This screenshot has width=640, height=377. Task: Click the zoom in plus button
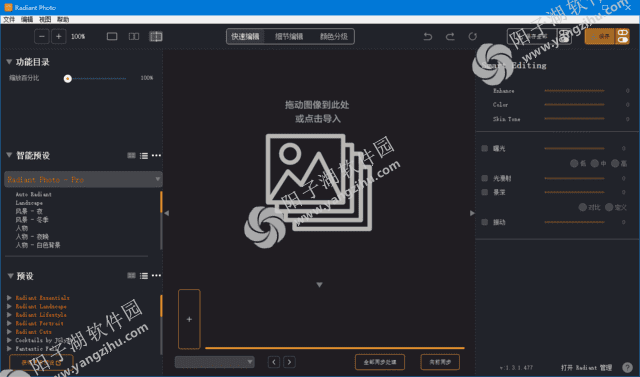[59, 37]
